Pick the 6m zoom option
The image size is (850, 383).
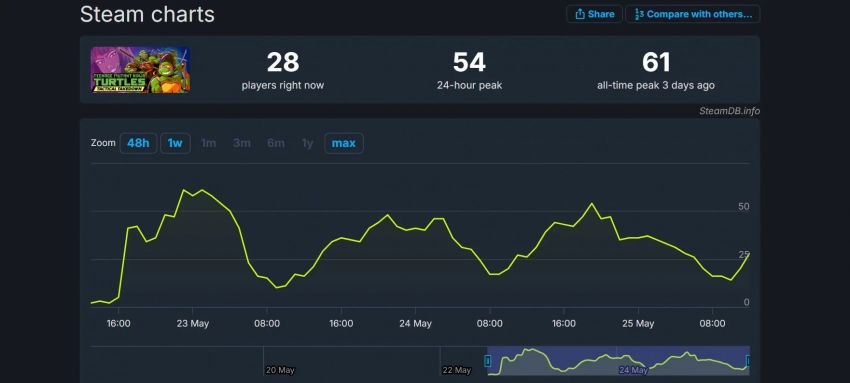275,143
